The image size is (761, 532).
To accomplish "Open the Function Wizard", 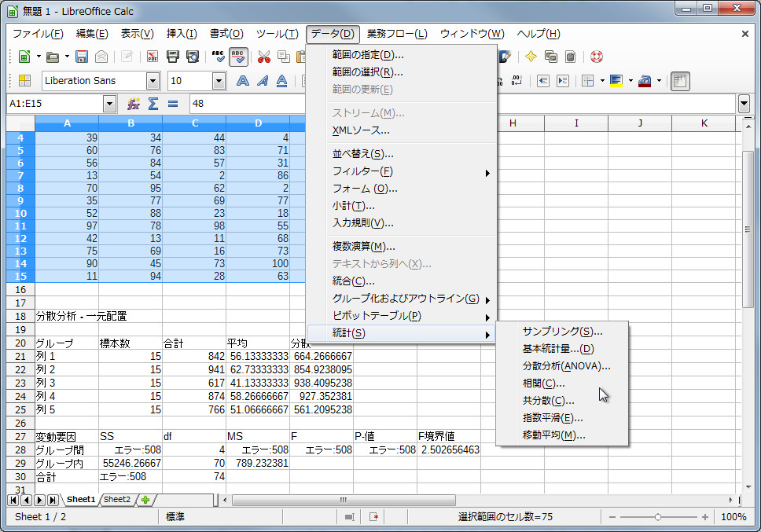I will click(131, 103).
